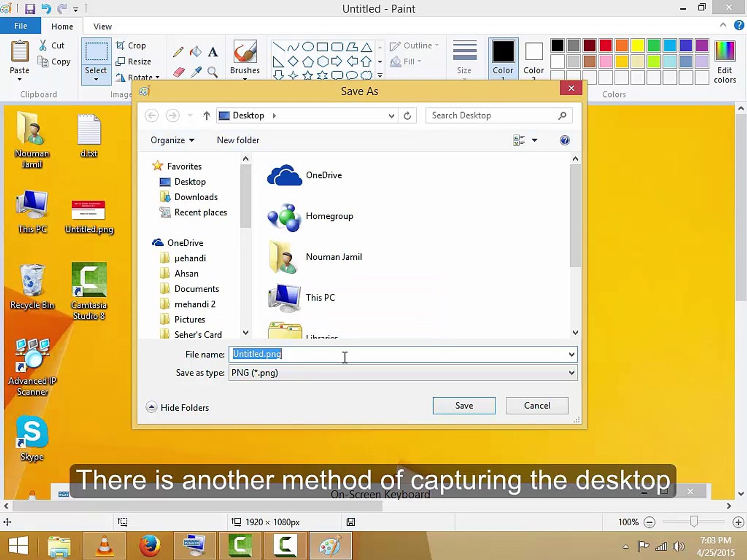
Task: Click Cancel button in Save As dialog
Action: pos(537,405)
